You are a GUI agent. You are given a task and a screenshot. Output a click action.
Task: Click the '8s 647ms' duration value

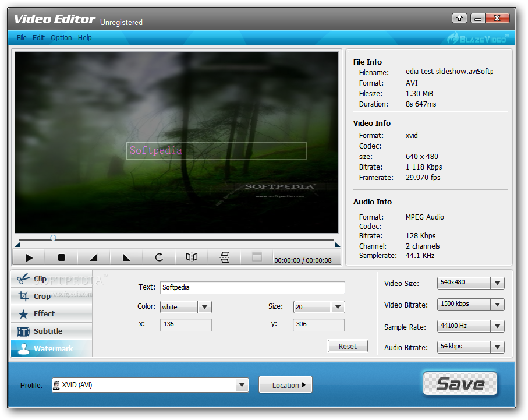pyautogui.click(x=421, y=104)
